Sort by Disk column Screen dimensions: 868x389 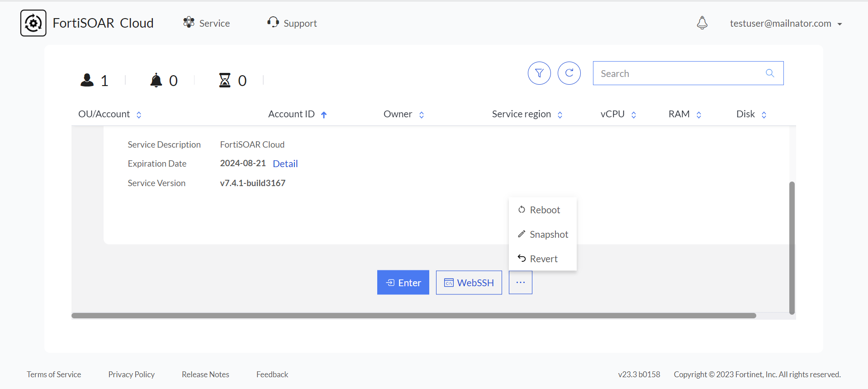(751, 114)
